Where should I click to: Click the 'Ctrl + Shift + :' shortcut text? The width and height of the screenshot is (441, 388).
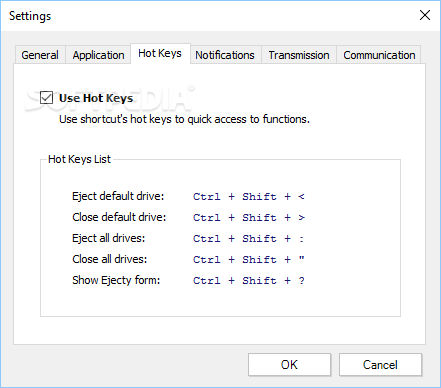coord(249,239)
